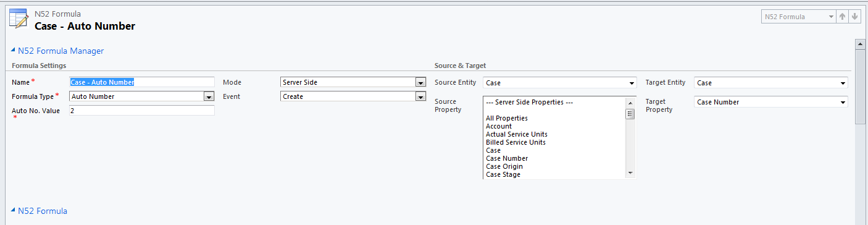Click the Source Property list scrollbar thumb
Image resolution: width=868 pixels, height=225 pixels.
(630, 114)
